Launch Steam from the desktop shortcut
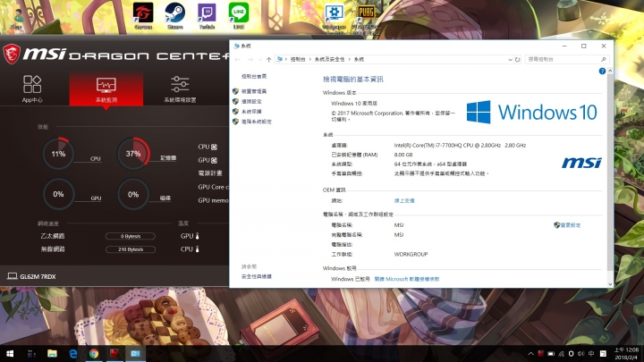This screenshot has width=644, height=362. tap(175, 15)
